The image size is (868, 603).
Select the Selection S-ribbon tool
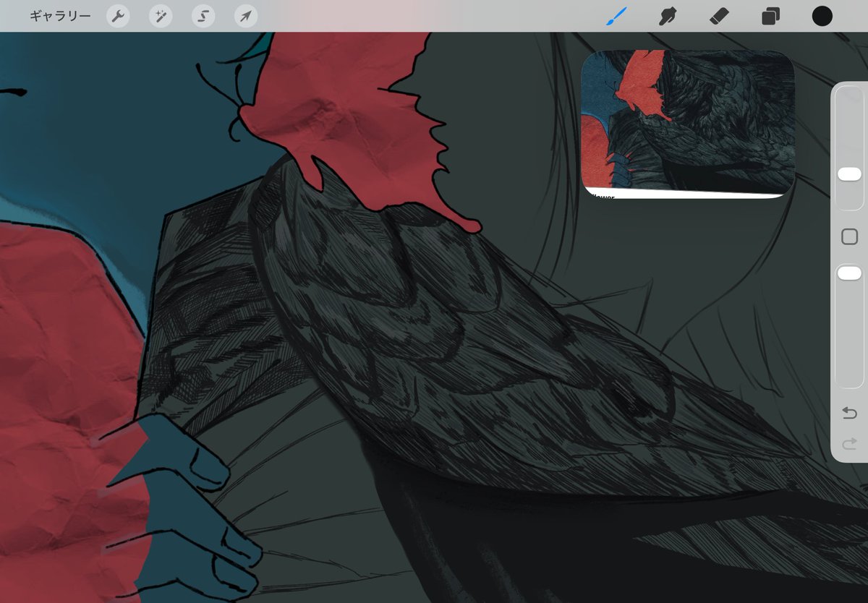[x=203, y=16]
